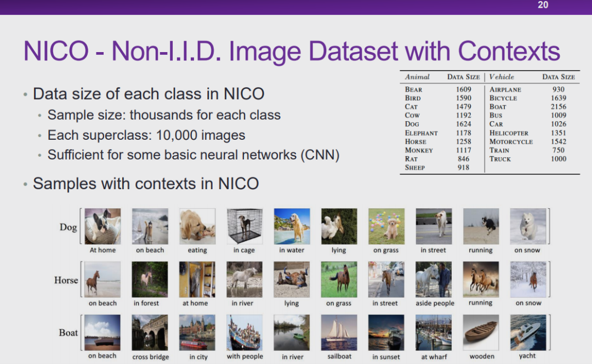This screenshot has height=364, width=592.
Task: Click the Boat "sailboat" thumbnail
Action: coord(339,332)
